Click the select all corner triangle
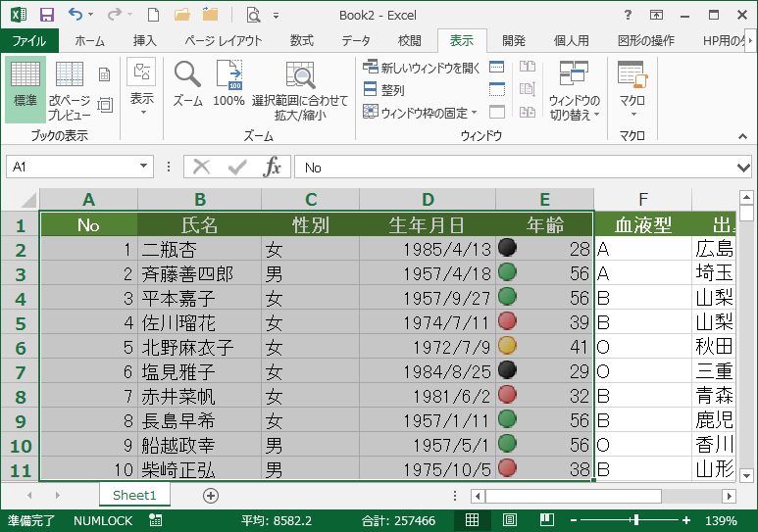758x532 pixels. [x=28, y=199]
